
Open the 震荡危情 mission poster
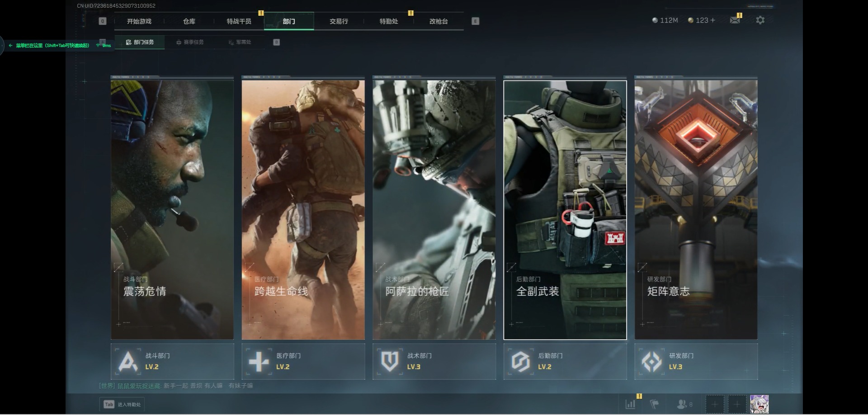(172, 210)
